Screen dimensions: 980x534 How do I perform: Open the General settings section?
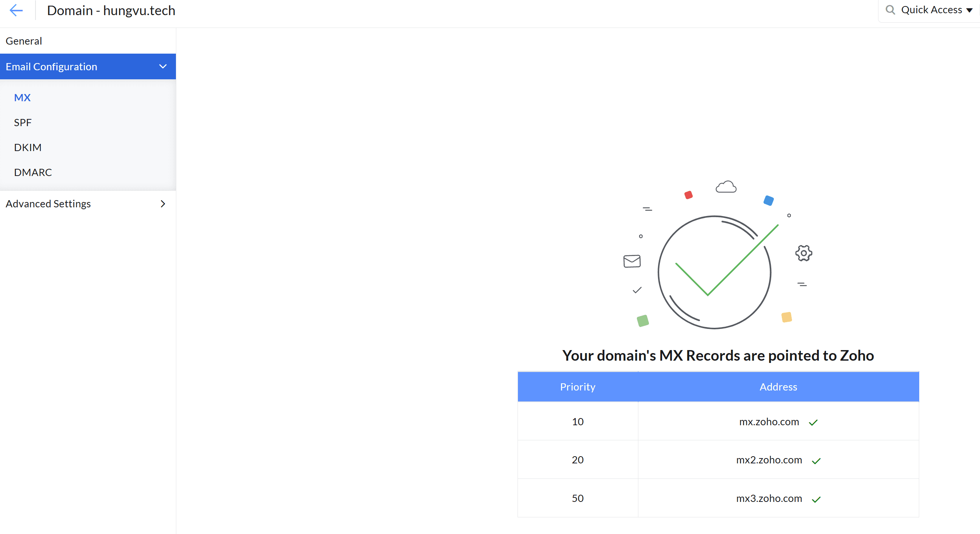tap(23, 40)
